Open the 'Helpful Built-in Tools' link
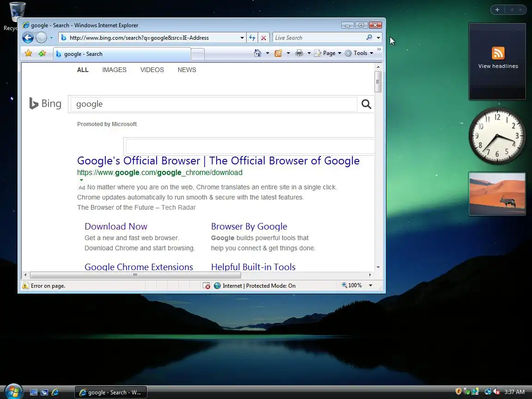This screenshot has height=399, width=532. click(x=253, y=266)
